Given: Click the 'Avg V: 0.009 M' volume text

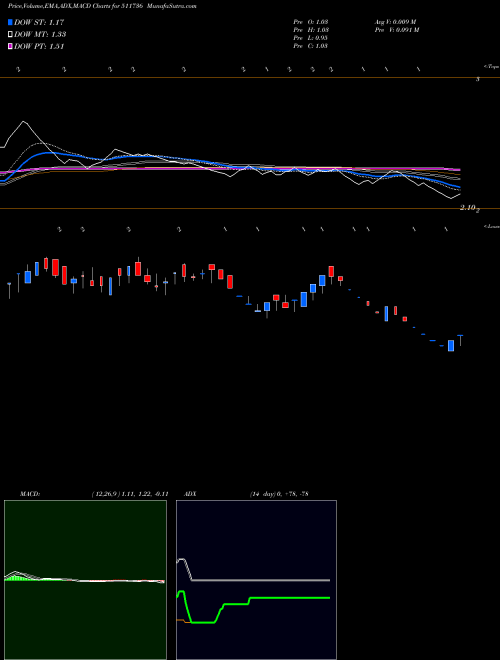Looking at the screenshot, I should click(x=395, y=22).
